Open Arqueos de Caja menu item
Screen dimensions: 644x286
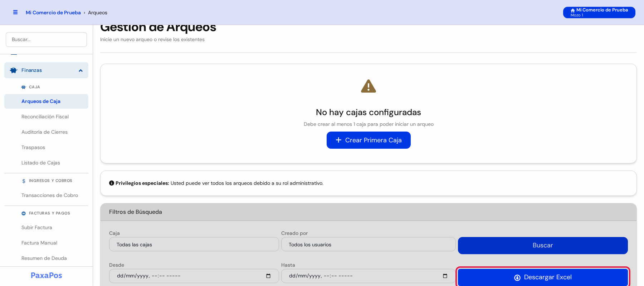pos(46,101)
